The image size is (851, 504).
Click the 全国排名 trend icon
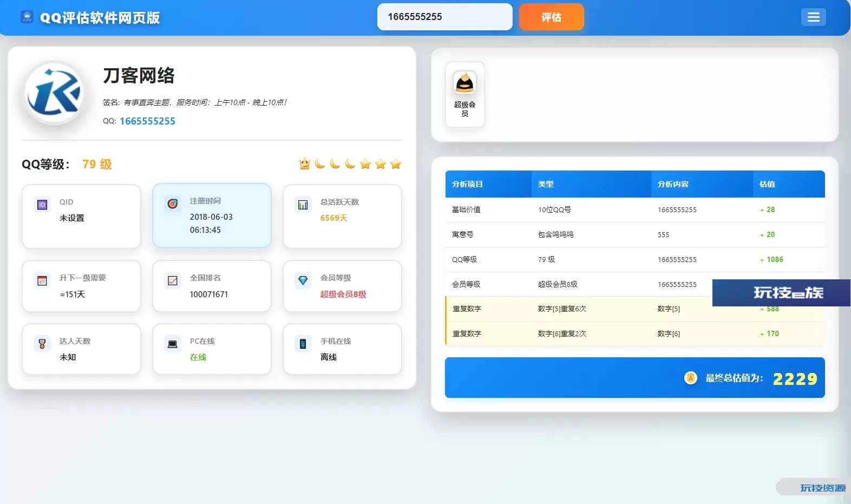click(x=173, y=280)
